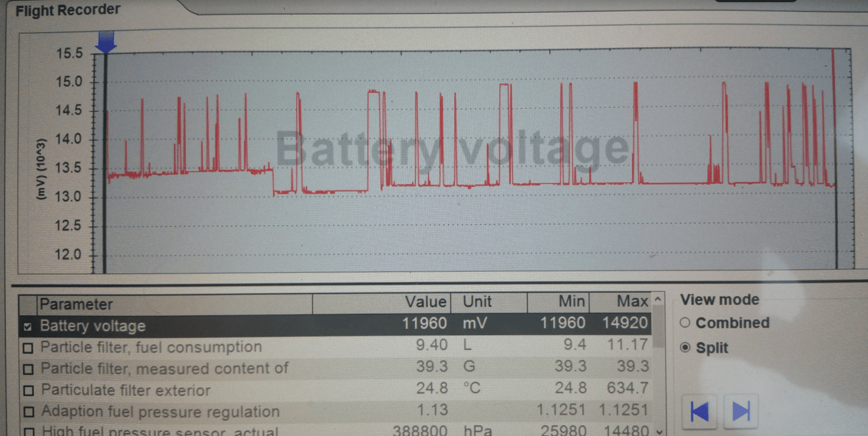Sort by the Value column header

click(x=381, y=303)
